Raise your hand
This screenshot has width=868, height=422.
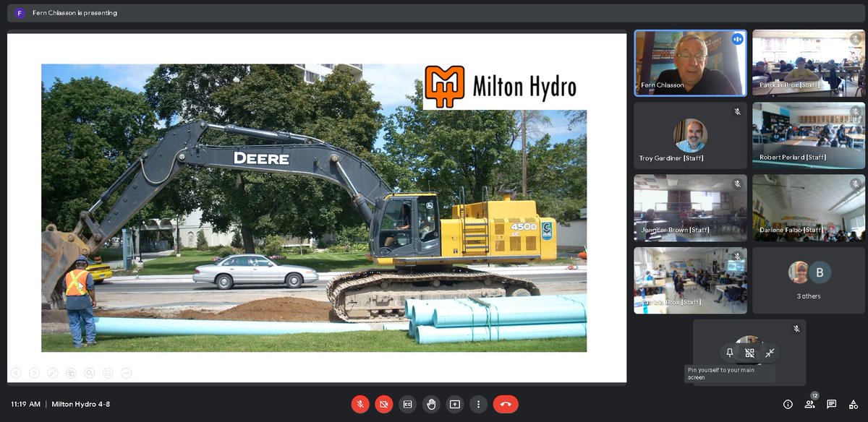pyautogui.click(x=431, y=404)
